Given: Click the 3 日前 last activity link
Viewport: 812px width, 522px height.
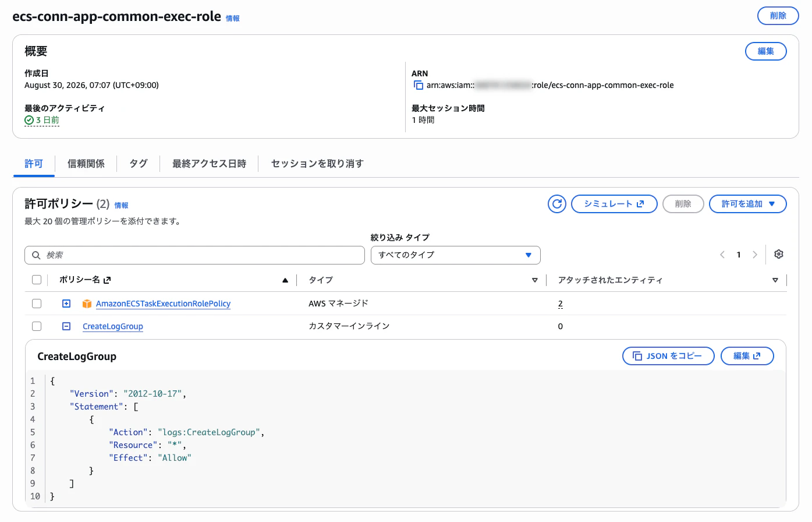Looking at the screenshot, I should click(x=47, y=120).
